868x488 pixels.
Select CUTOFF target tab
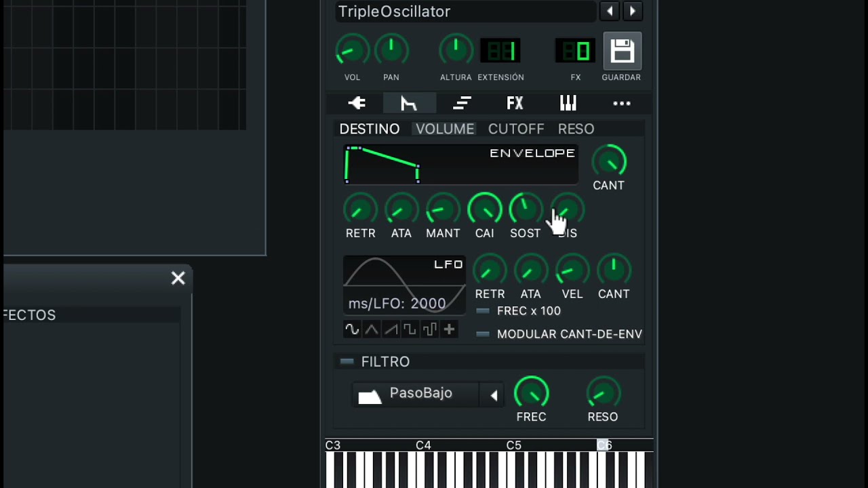tap(516, 129)
